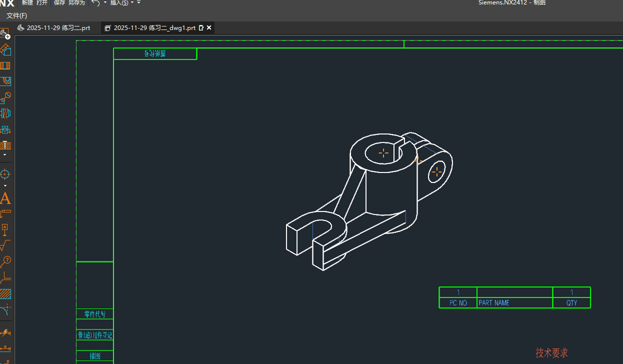
Task: Open the Undo history dropdown arrow
Action: pos(105,3)
